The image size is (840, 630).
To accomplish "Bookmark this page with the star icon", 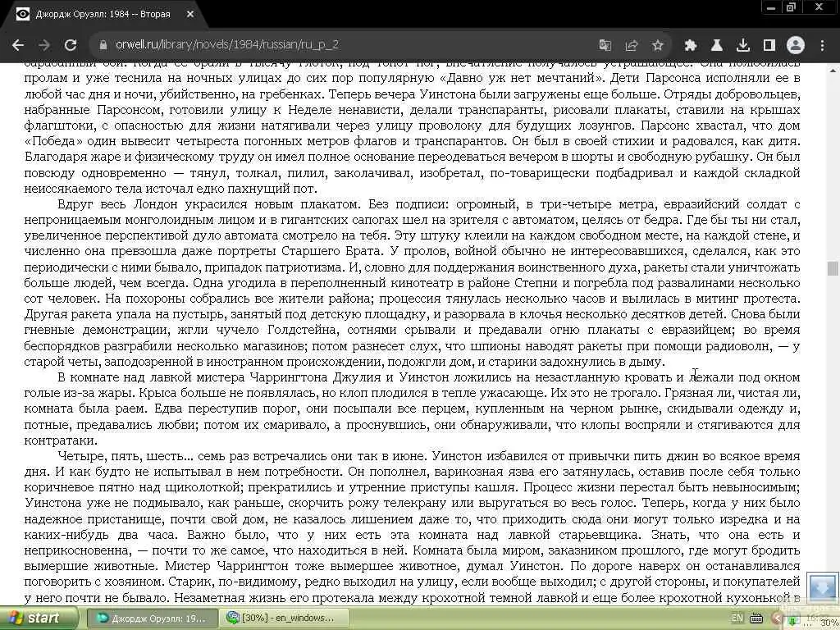I will [x=657, y=45].
